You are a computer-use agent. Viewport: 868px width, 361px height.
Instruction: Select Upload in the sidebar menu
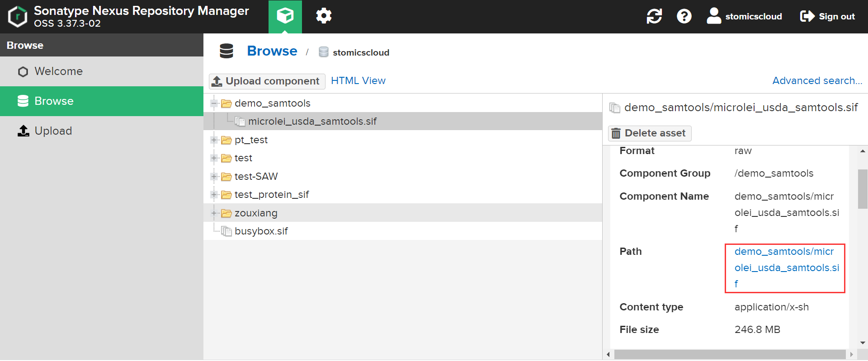(x=53, y=131)
